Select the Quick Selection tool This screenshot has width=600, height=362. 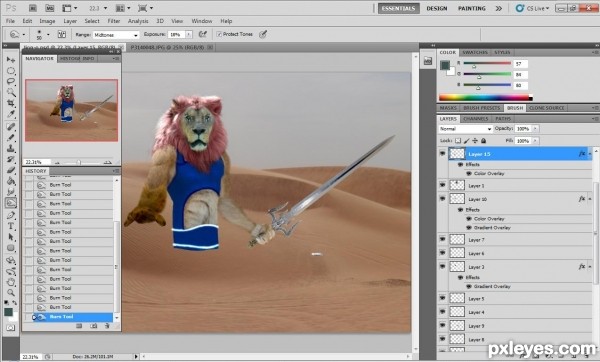11,92
